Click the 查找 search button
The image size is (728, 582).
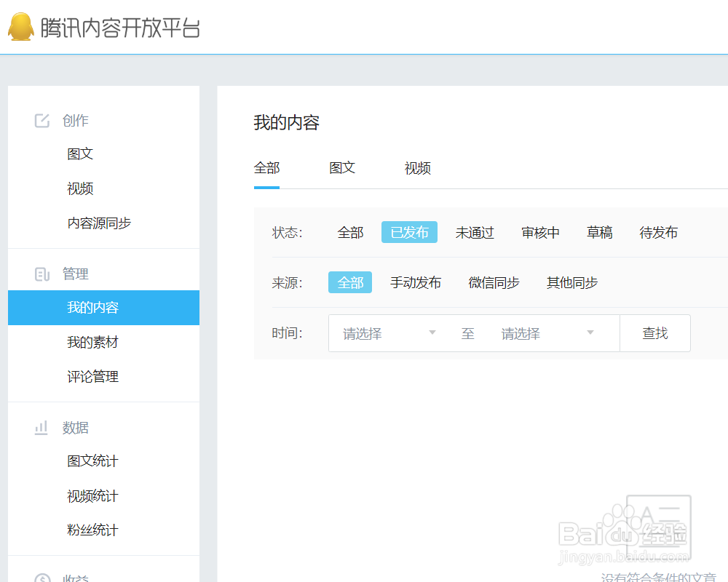point(654,332)
